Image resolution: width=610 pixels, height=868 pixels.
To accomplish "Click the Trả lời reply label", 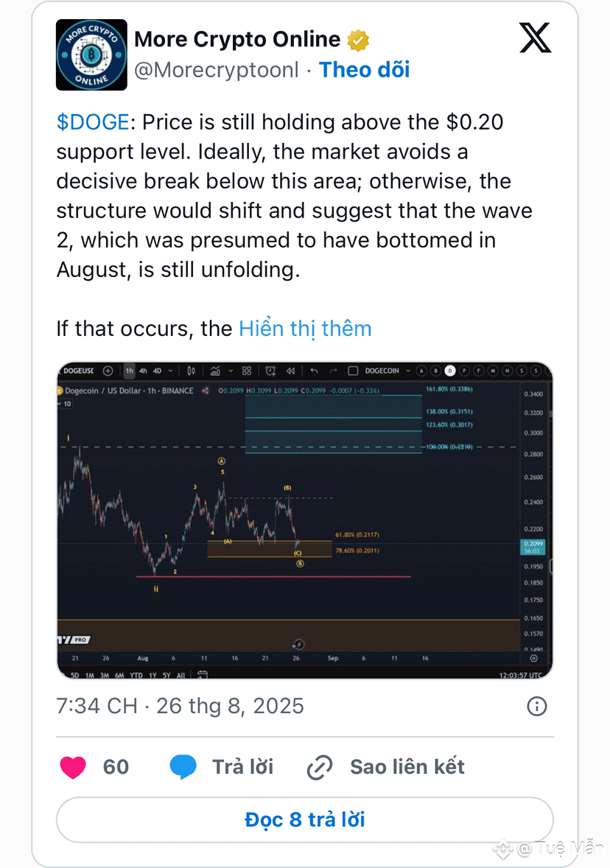I will (x=243, y=767).
